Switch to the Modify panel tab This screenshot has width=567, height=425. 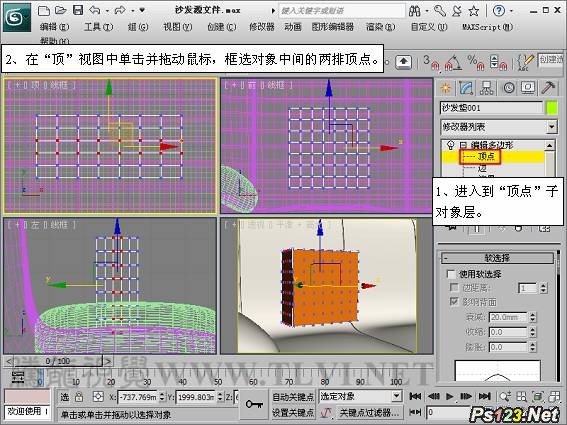point(466,88)
